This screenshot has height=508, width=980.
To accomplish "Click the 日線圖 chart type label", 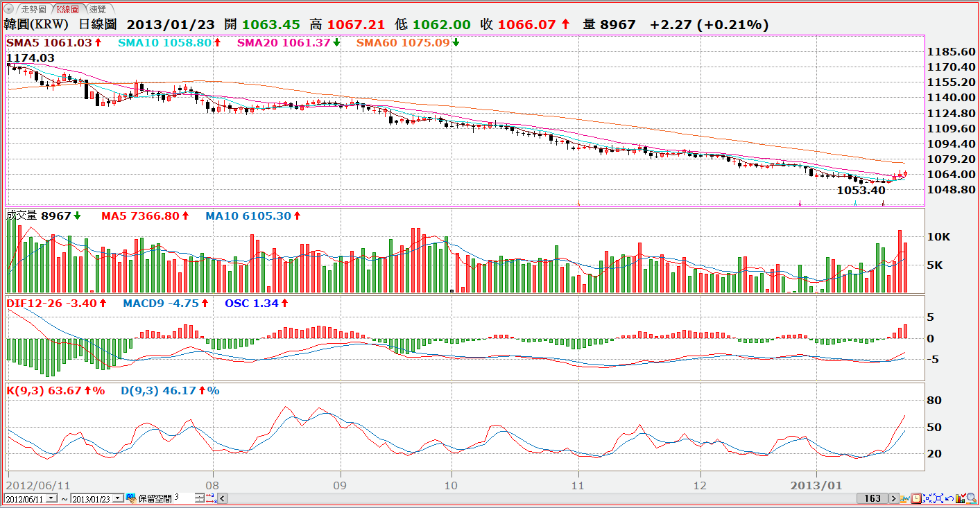I will [96, 24].
